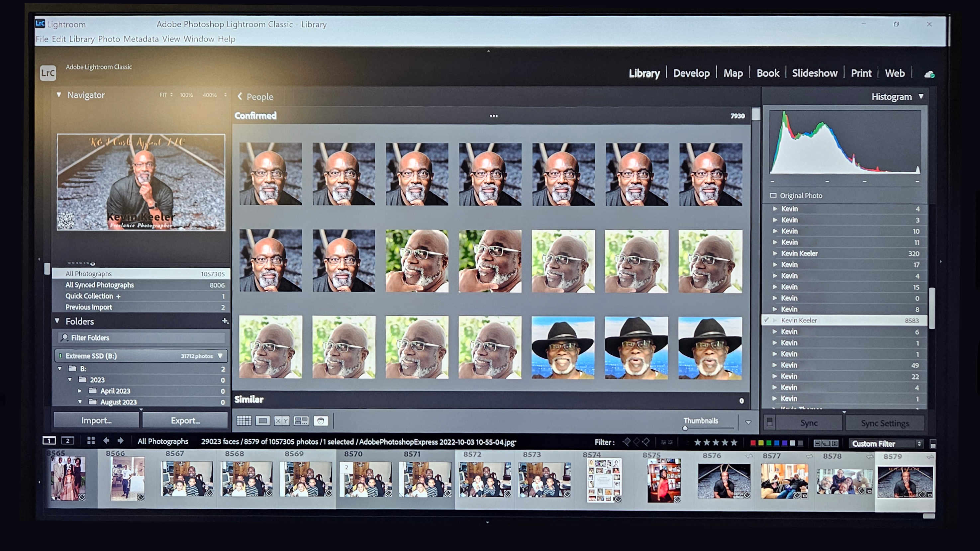Viewport: 980px width, 551px height.
Task: Toggle the Original Photo checkbox
Action: (773, 195)
